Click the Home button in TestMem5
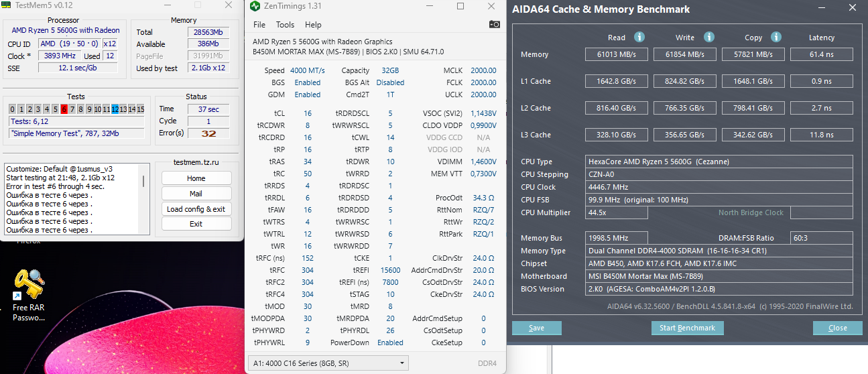 pos(196,178)
